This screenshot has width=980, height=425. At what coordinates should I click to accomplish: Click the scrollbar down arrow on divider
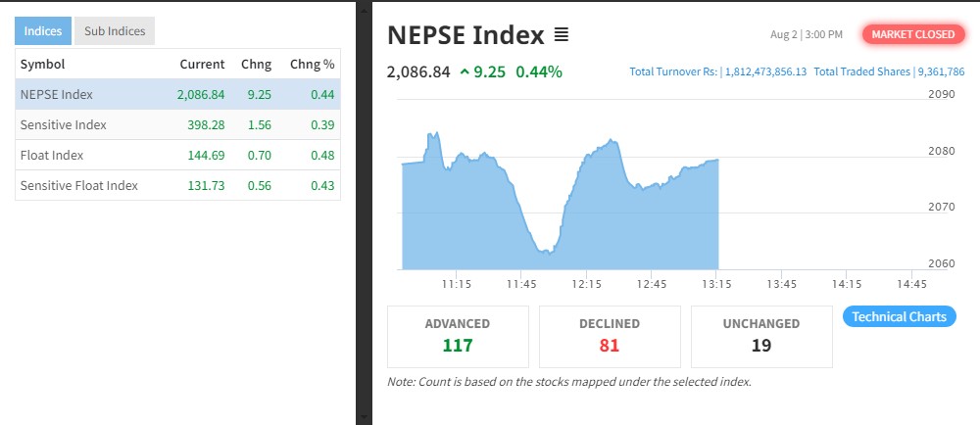pyautogui.click(x=364, y=418)
